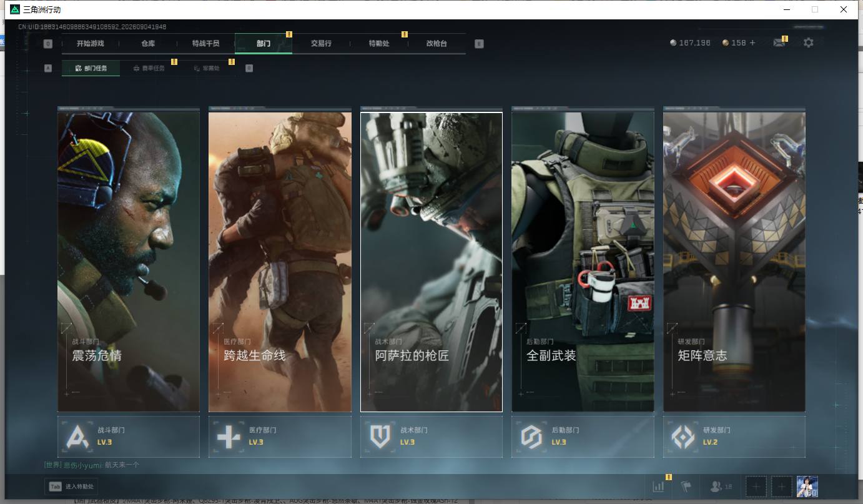
Task: Open the third sub-tab next to 赛季任务
Action: [207, 68]
